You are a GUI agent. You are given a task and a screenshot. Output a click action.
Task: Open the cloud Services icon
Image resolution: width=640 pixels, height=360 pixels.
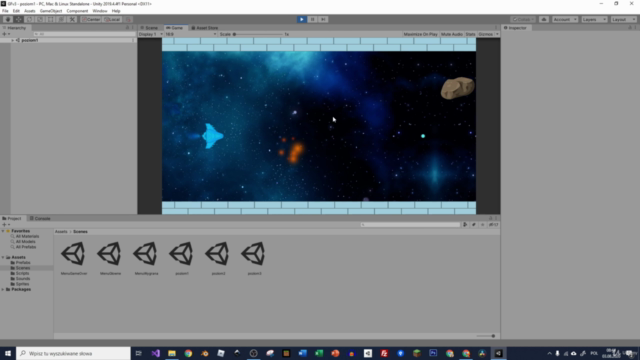click(544, 19)
